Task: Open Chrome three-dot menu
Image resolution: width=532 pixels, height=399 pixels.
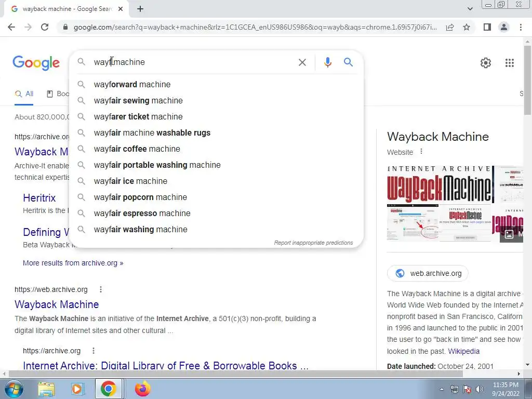Action: [521, 27]
